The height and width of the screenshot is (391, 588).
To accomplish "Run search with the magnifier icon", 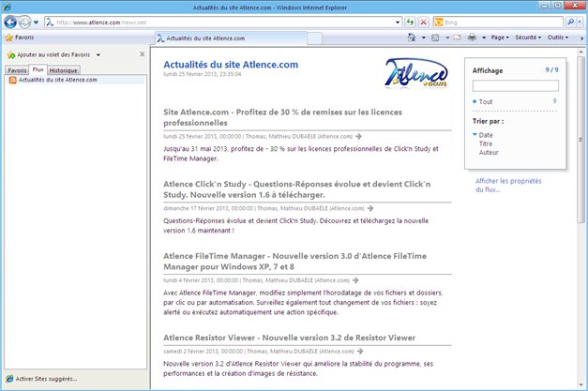I will coord(571,23).
